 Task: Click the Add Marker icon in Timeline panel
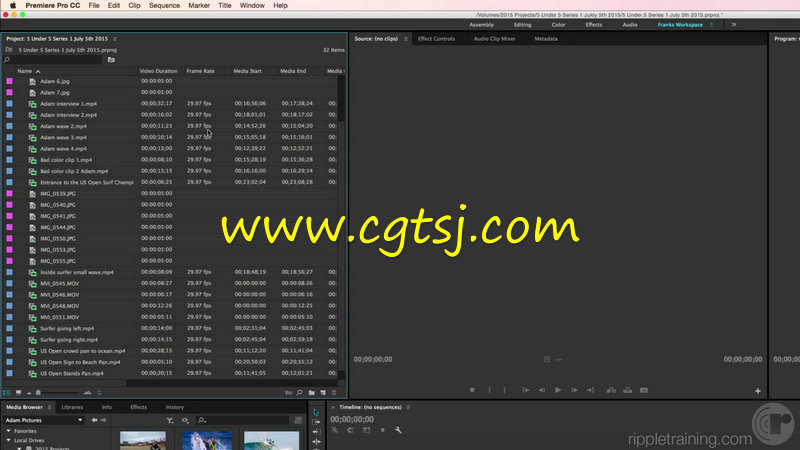tap(383, 430)
